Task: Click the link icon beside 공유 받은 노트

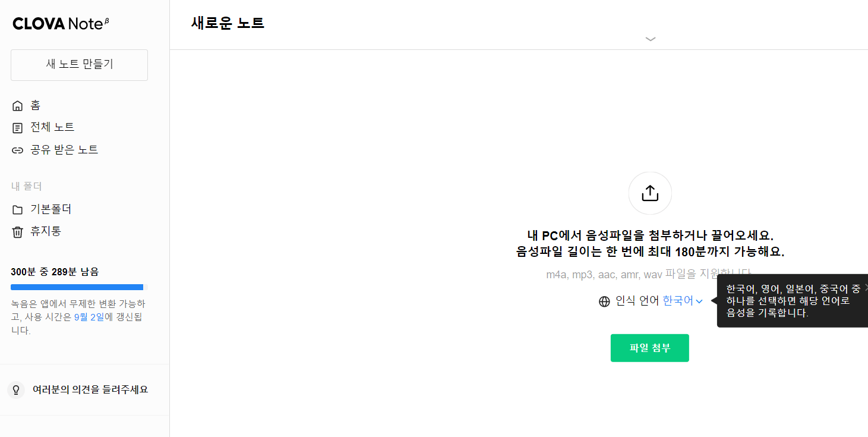Action: coord(17,149)
